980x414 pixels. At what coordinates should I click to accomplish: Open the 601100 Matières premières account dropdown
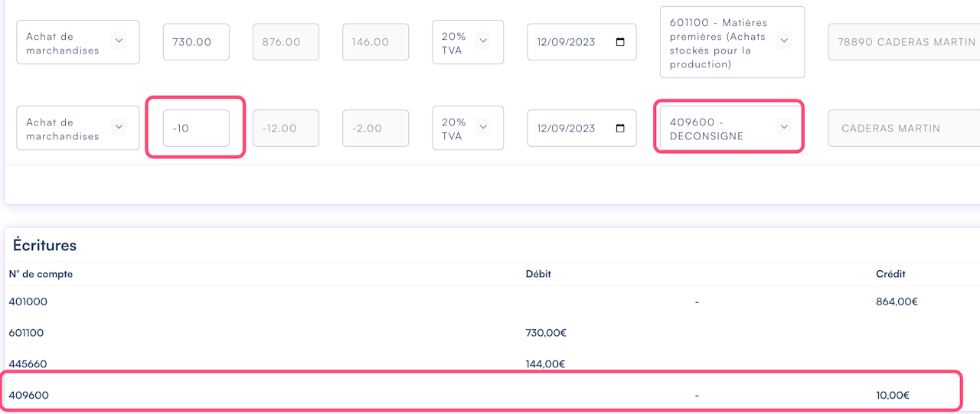(783, 42)
